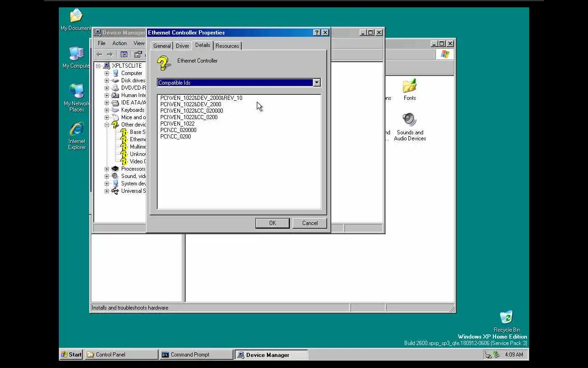Switch to Command Prompt taskbar button
The image size is (588, 368).
tap(197, 355)
